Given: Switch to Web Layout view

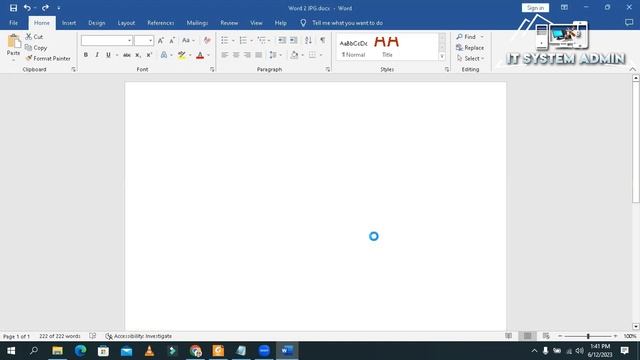Looking at the screenshot, I should click(546, 336).
